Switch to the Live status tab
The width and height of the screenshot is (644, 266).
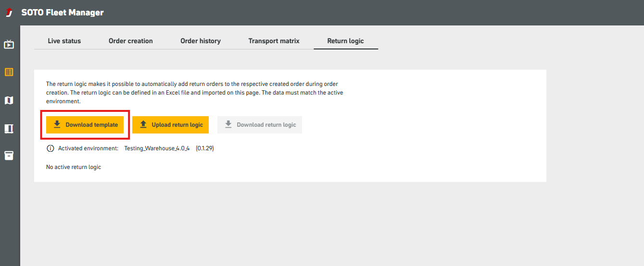click(x=64, y=41)
